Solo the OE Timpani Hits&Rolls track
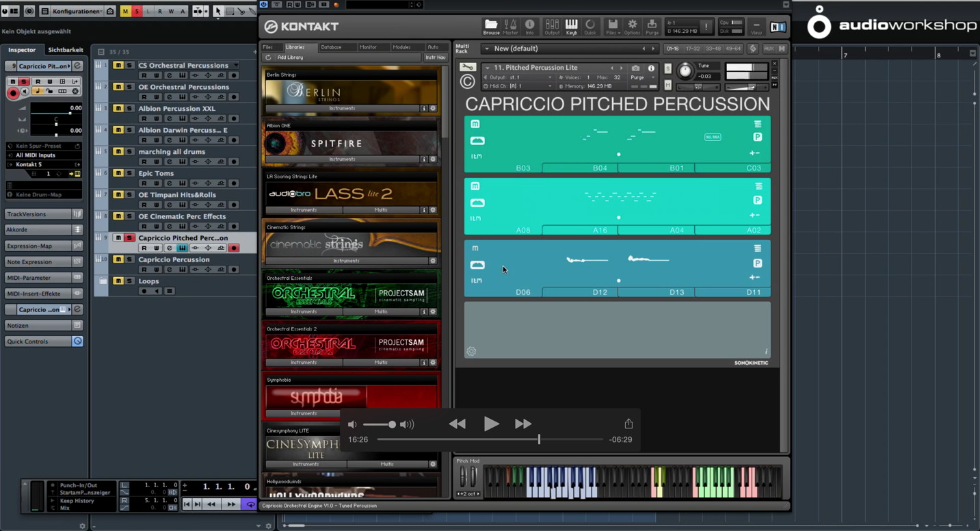 click(130, 195)
